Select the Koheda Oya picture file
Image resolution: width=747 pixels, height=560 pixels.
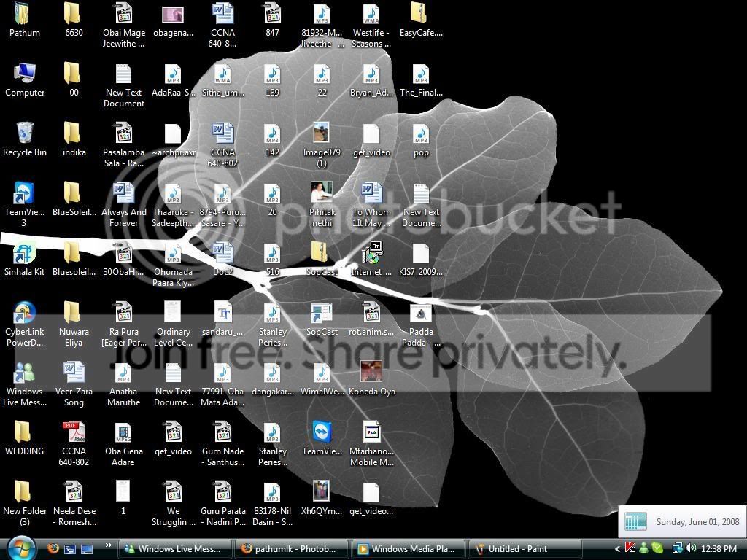[371, 373]
